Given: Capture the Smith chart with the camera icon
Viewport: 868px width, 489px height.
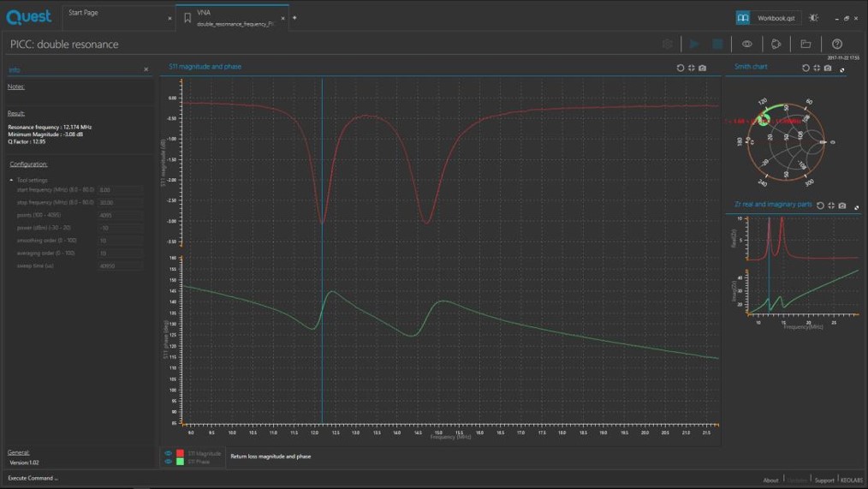Looking at the screenshot, I should (828, 68).
